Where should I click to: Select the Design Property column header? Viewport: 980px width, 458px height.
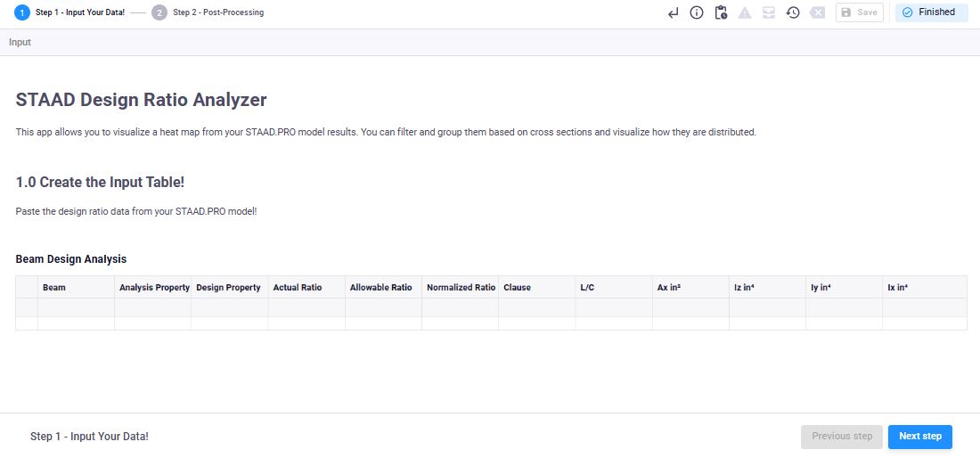point(230,288)
